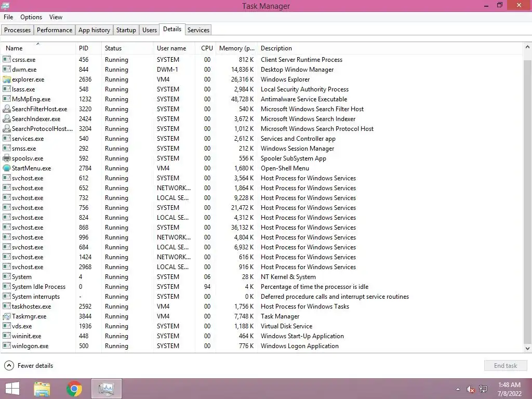This screenshot has height=399, width=532.
Task: Sort by the PID column header
Action: coord(88,48)
